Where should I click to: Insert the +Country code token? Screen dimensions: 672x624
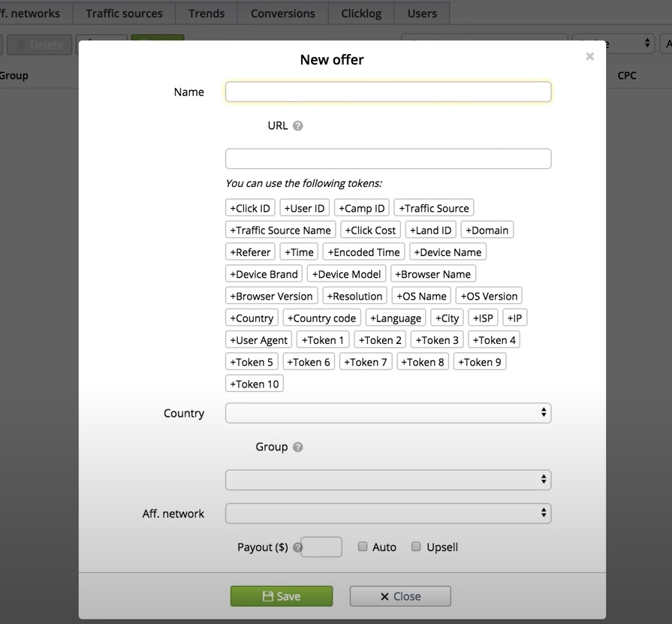coord(321,318)
